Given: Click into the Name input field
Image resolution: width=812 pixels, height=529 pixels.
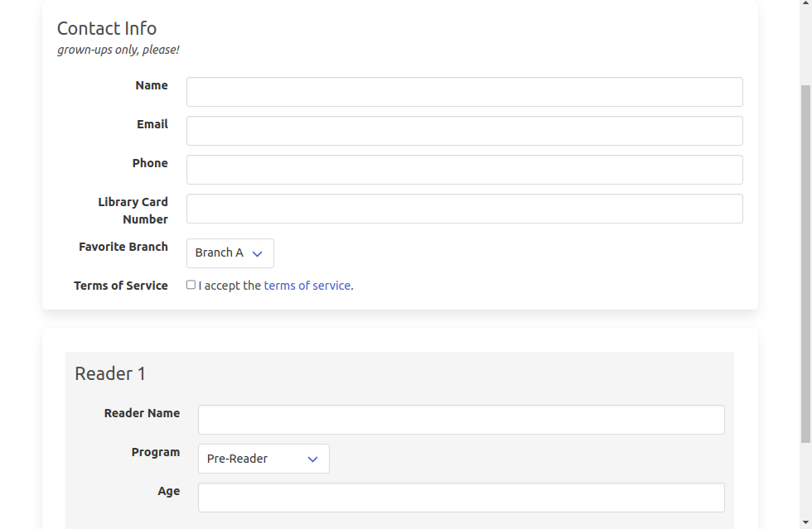Looking at the screenshot, I should point(464,91).
